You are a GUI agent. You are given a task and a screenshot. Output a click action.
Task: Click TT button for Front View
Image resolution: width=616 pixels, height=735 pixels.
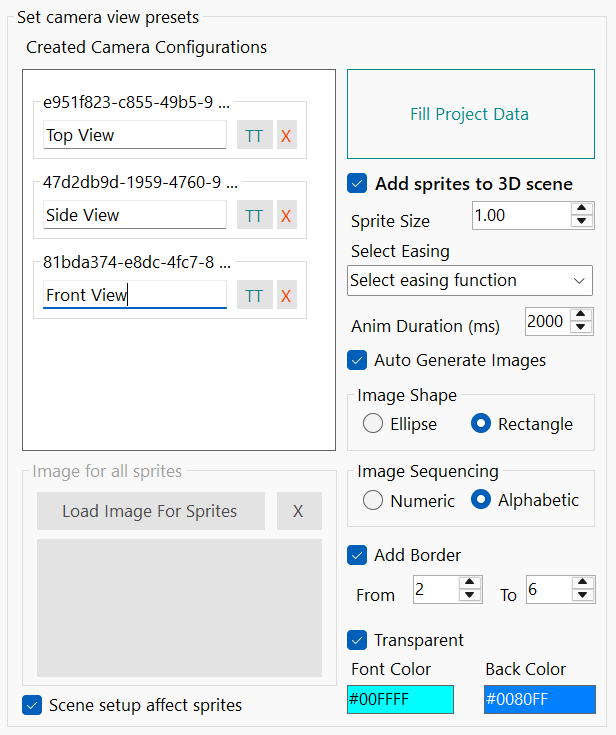pos(255,295)
